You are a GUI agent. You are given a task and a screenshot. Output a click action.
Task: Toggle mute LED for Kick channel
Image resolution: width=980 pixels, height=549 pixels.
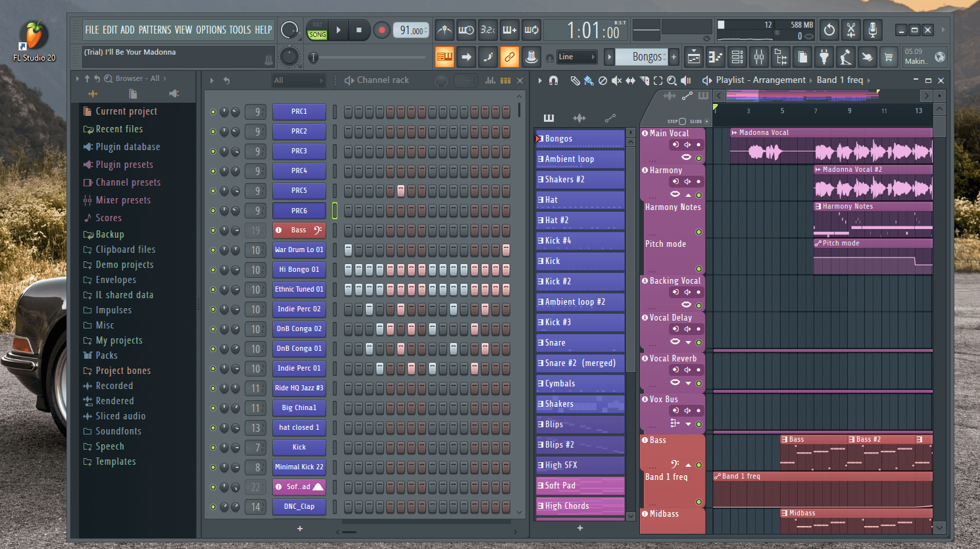tap(213, 448)
